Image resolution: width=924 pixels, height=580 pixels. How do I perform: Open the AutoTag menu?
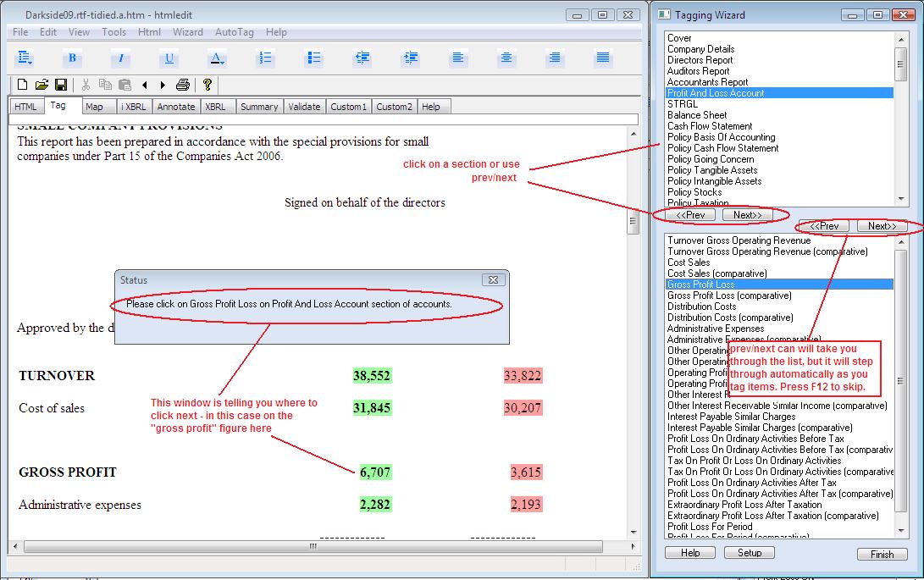tap(234, 32)
